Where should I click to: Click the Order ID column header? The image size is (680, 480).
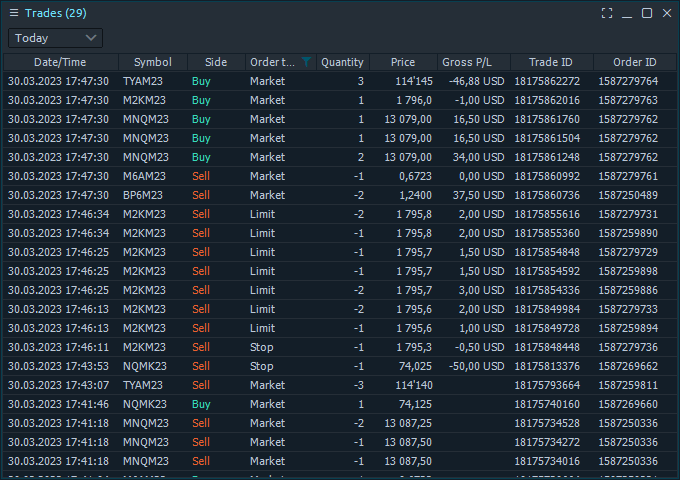[x=634, y=62]
